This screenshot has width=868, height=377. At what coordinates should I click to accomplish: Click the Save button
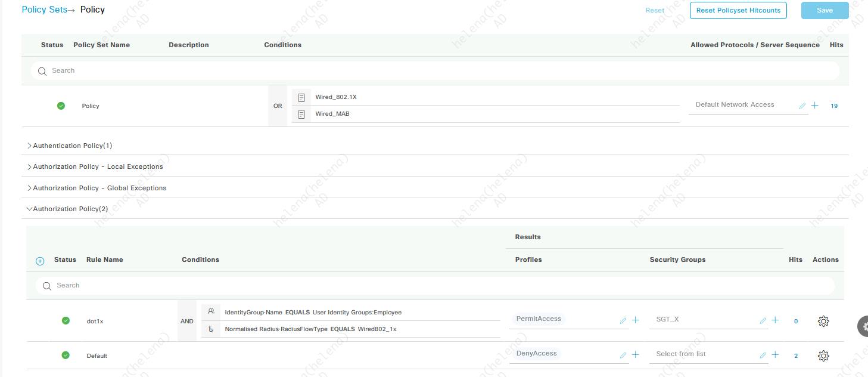(825, 10)
